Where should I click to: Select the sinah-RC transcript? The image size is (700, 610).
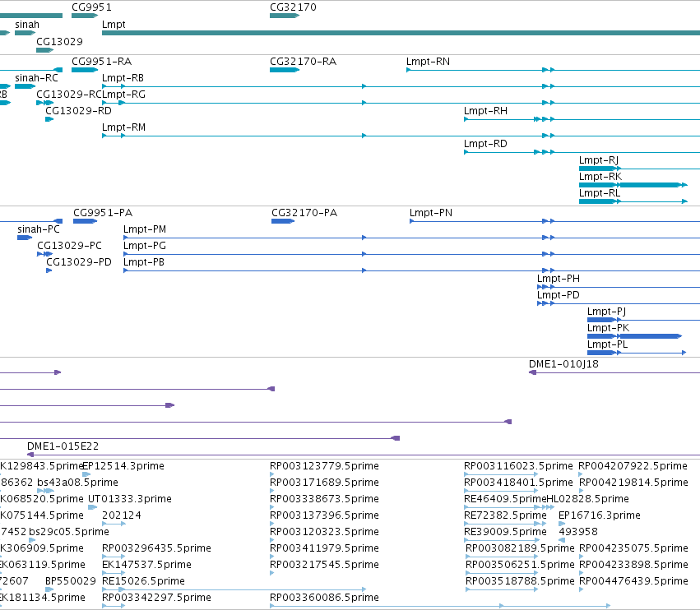click(x=25, y=86)
